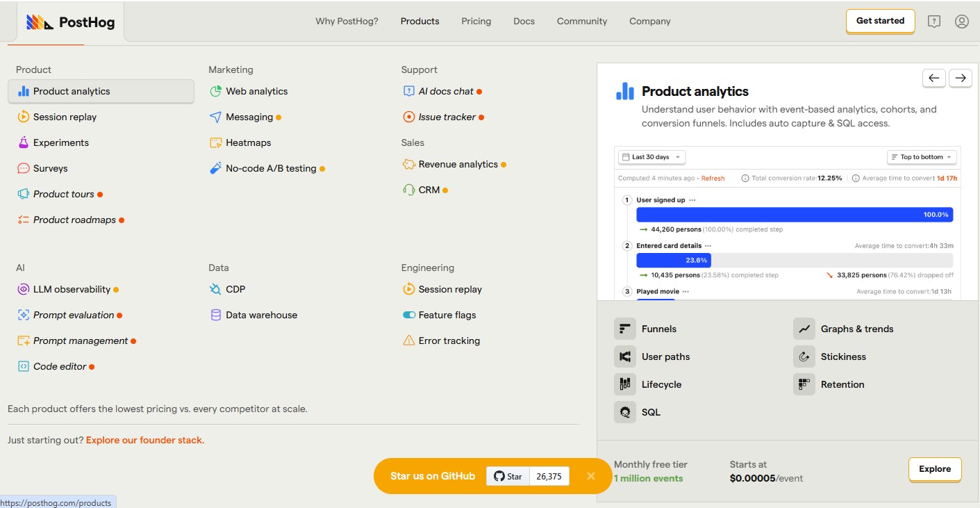Click the Prompt evaluation icon

click(24, 315)
